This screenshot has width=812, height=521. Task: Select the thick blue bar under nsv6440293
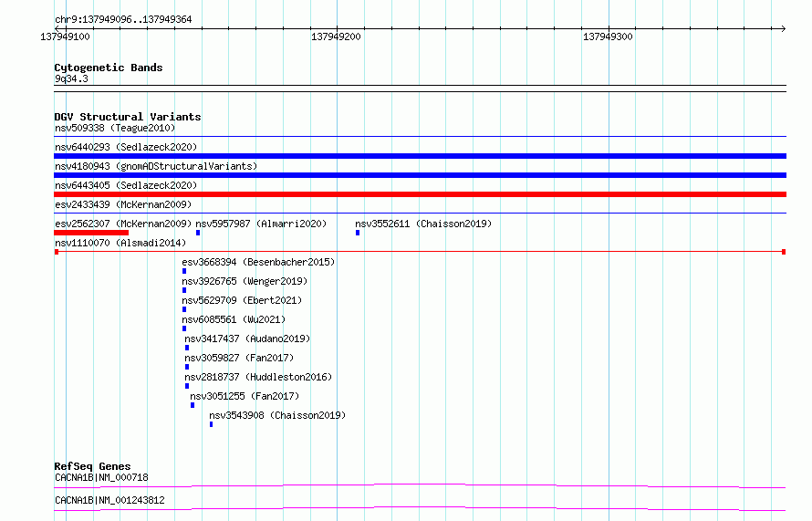coord(420,156)
